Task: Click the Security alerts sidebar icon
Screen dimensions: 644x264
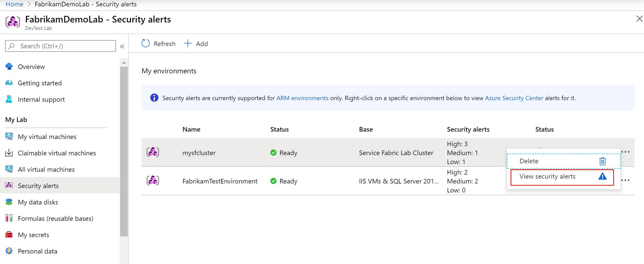Action: (x=9, y=185)
